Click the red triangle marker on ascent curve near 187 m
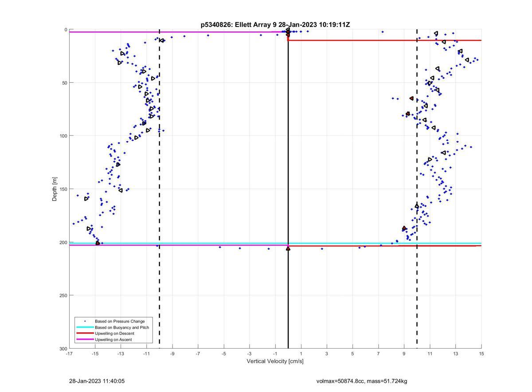The width and height of the screenshot is (532, 392). [404, 229]
